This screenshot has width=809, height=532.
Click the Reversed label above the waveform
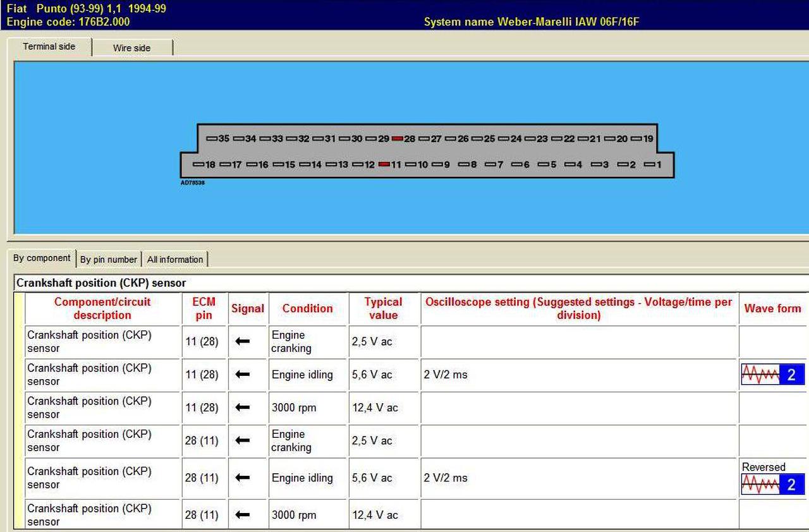763,467
